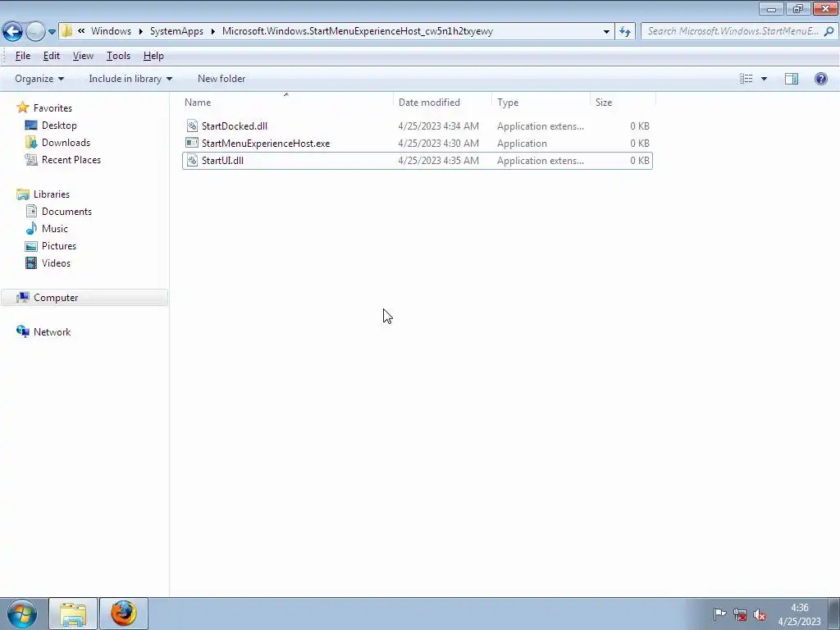
Task: Launch Firefox from the taskbar
Action: pos(124,614)
